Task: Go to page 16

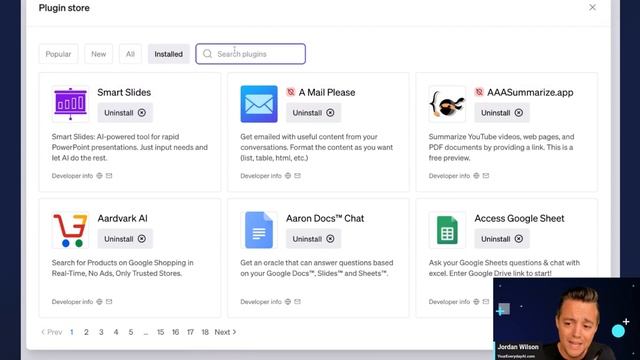Action: tap(176, 332)
